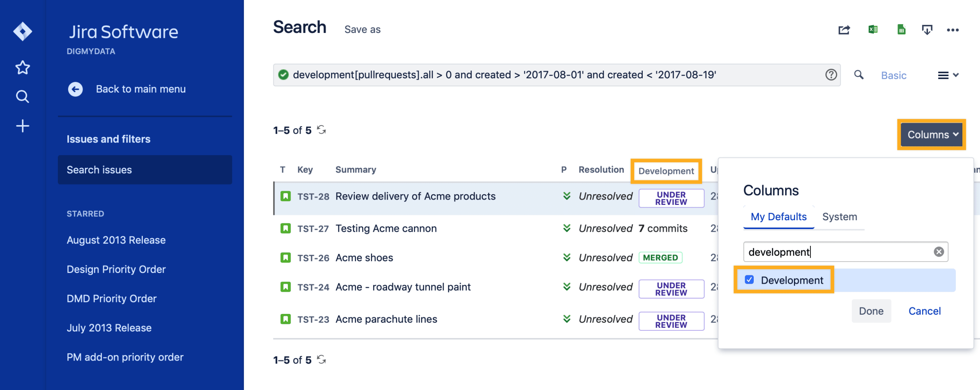This screenshot has width=980, height=390.
Task: Open the more options ellipsis menu
Action: point(954,30)
